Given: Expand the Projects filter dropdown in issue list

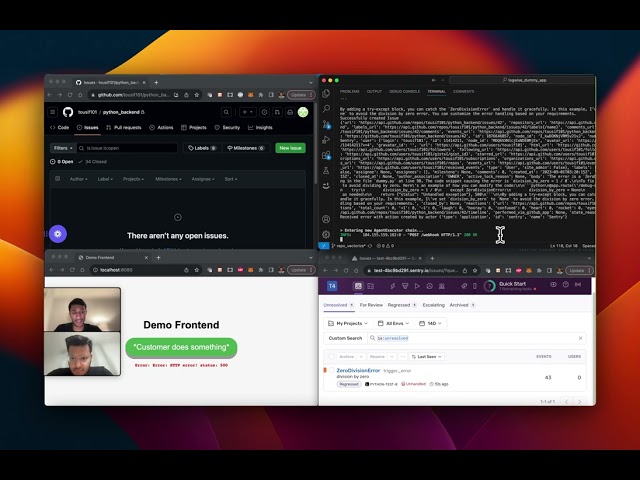Looking at the screenshot, I should coord(133,179).
